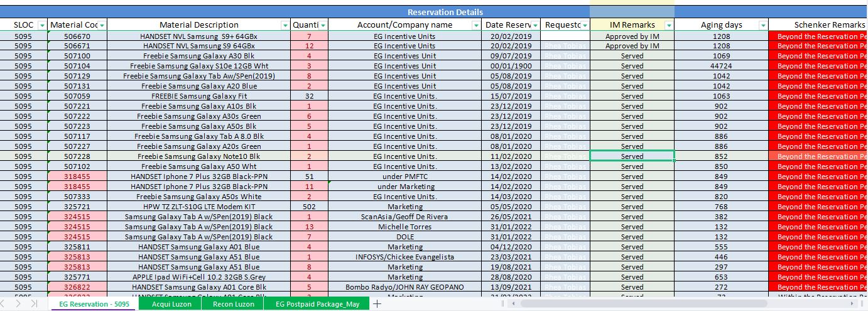Image resolution: width=868 pixels, height=311 pixels.
Task: Select the date cell 00/01/1900
Action: pyautogui.click(x=511, y=66)
